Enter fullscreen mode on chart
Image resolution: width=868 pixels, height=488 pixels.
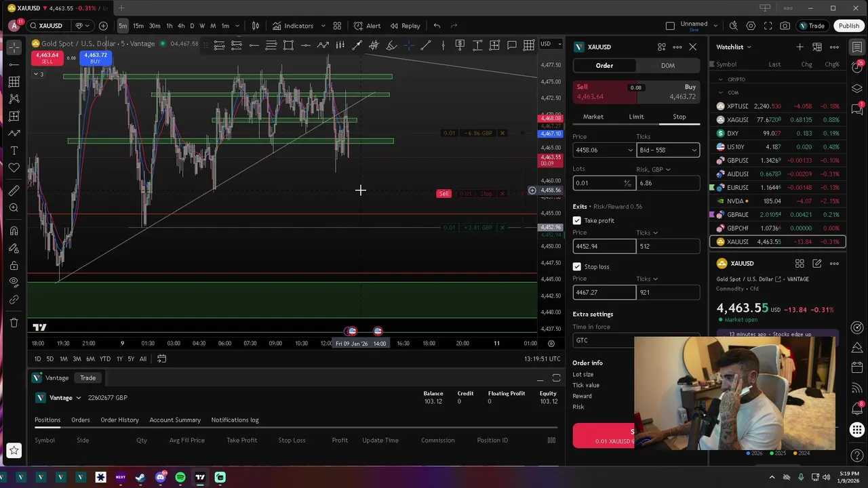tap(768, 26)
